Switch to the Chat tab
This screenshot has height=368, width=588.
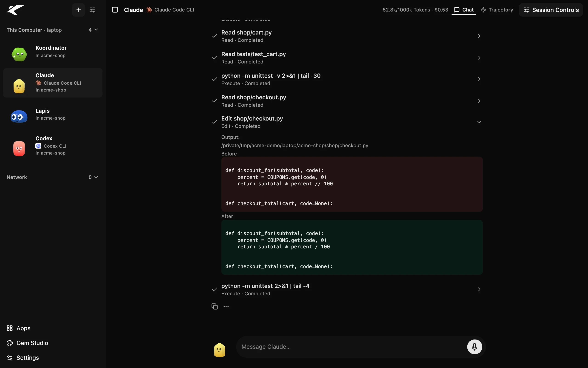click(x=464, y=10)
